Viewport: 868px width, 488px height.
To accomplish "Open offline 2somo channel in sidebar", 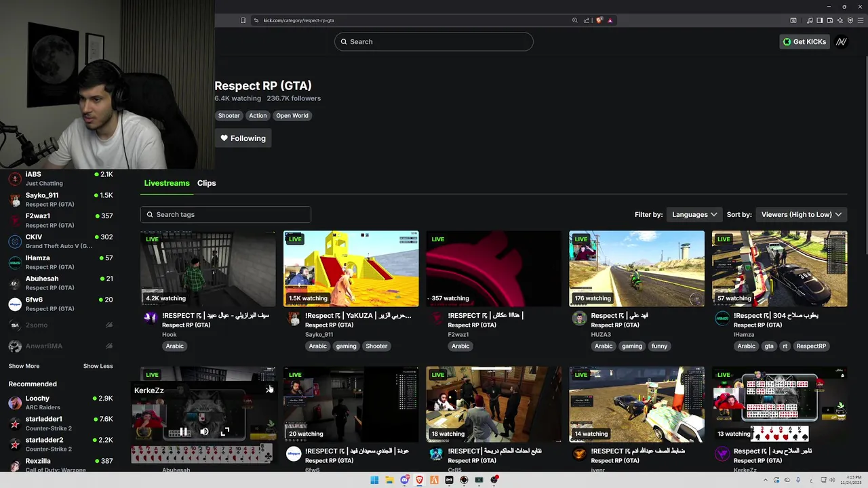I will click(x=60, y=325).
